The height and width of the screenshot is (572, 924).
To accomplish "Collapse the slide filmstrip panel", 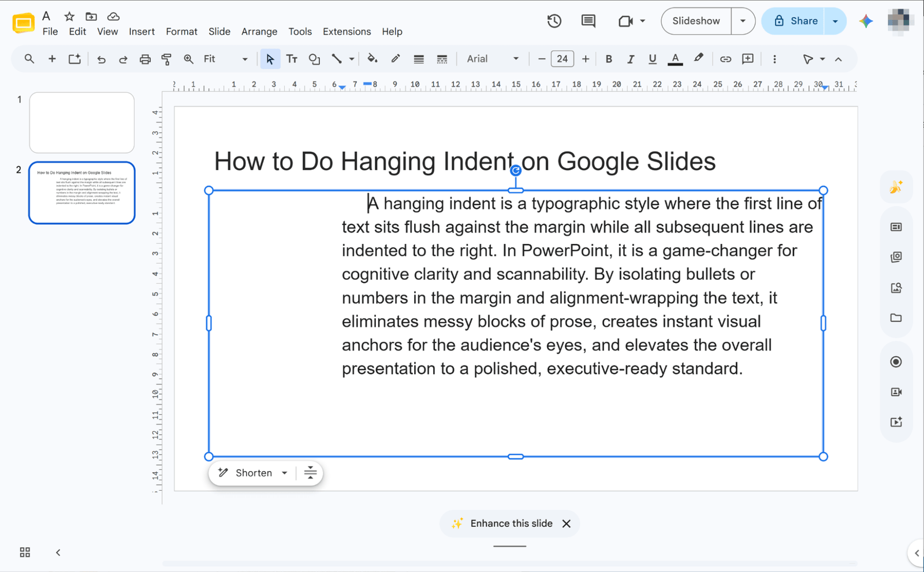I will click(x=58, y=552).
